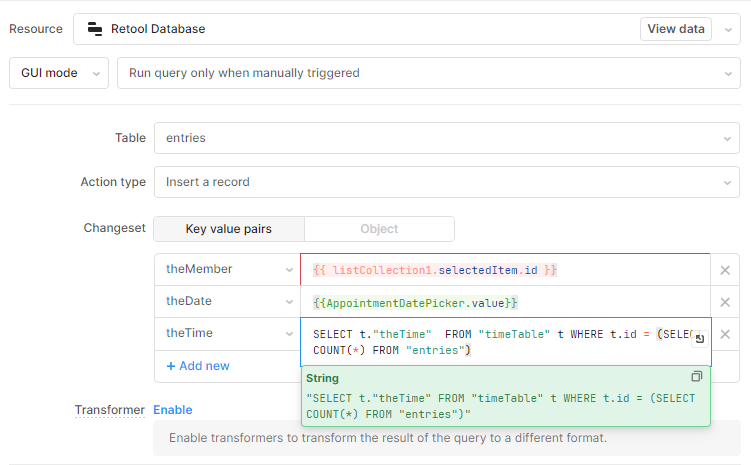This screenshot has height=465, width=751.
Task: Remove theTime key value row
Action: [725, 334]
